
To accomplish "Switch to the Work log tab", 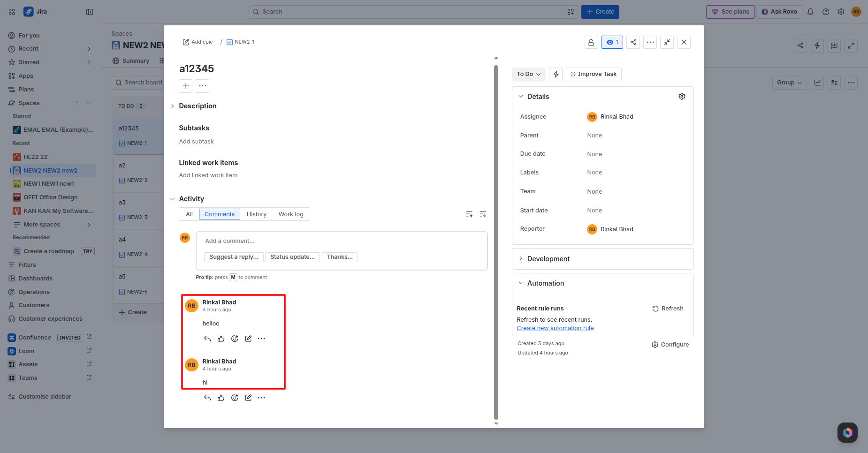I will click(x=291, y=214).
